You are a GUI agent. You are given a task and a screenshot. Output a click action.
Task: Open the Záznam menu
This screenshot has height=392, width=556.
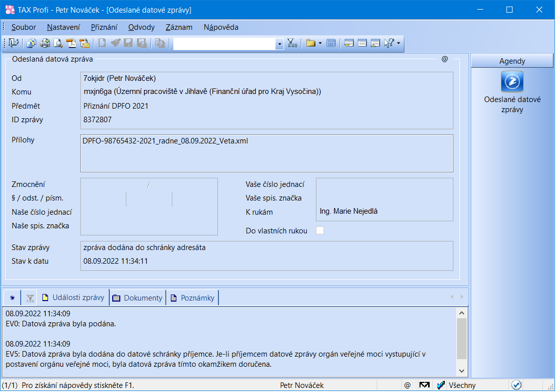tap(179, 27)
